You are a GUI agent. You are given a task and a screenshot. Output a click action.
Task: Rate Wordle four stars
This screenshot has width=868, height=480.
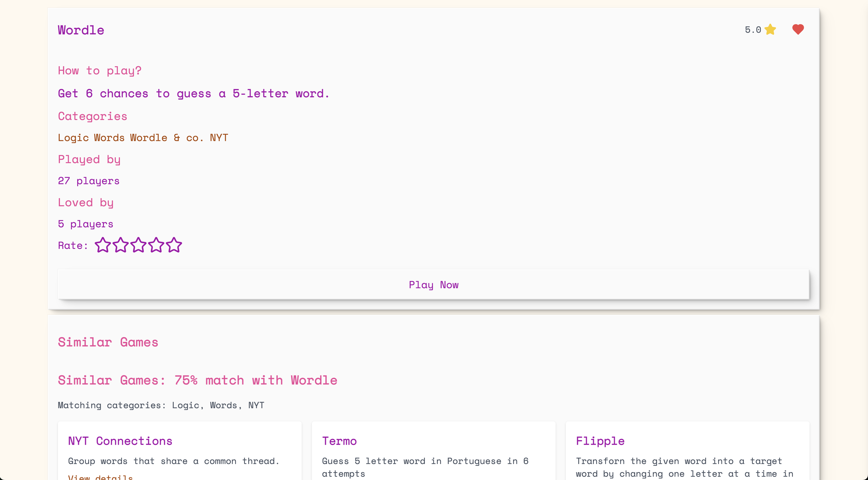coord(156,245)
